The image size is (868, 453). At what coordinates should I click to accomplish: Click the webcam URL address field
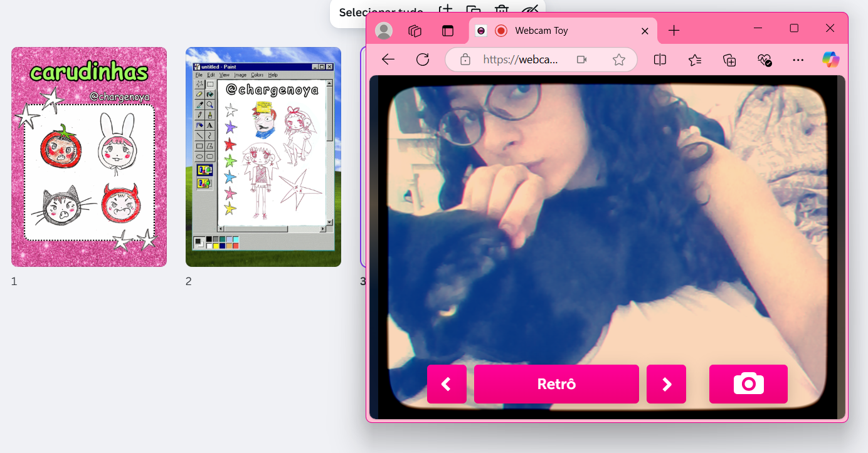tap(520, 60)
